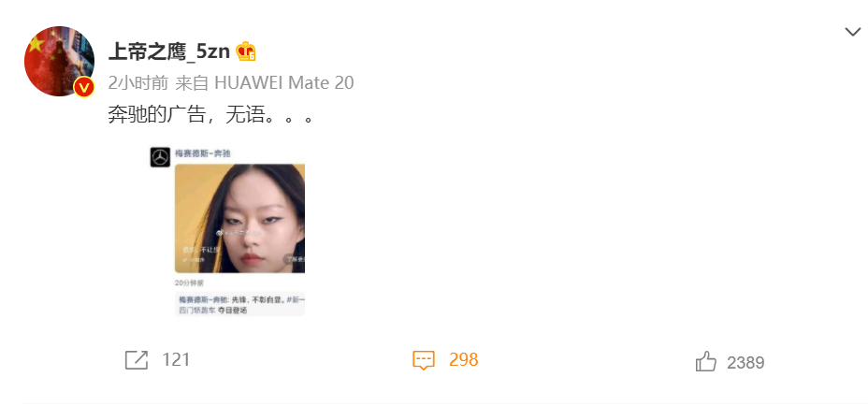Click the HUAWEI Mate 20 source link

(x=283, y=83)
